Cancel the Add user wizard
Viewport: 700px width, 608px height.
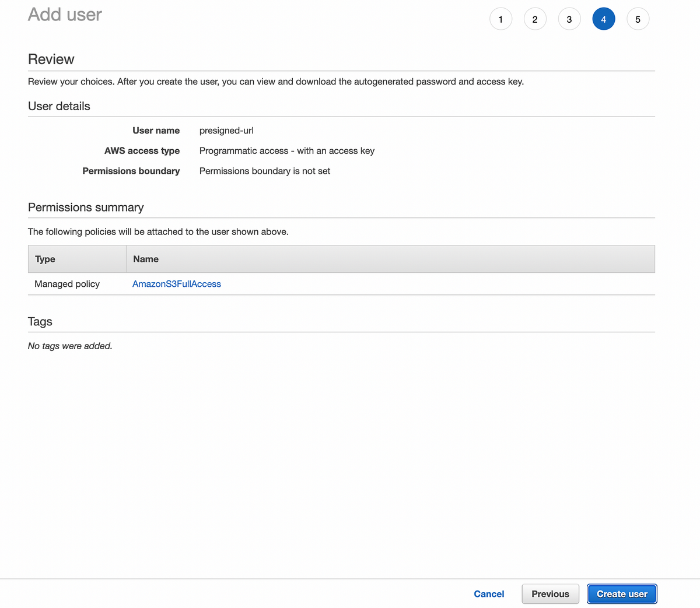pos(489,594)
